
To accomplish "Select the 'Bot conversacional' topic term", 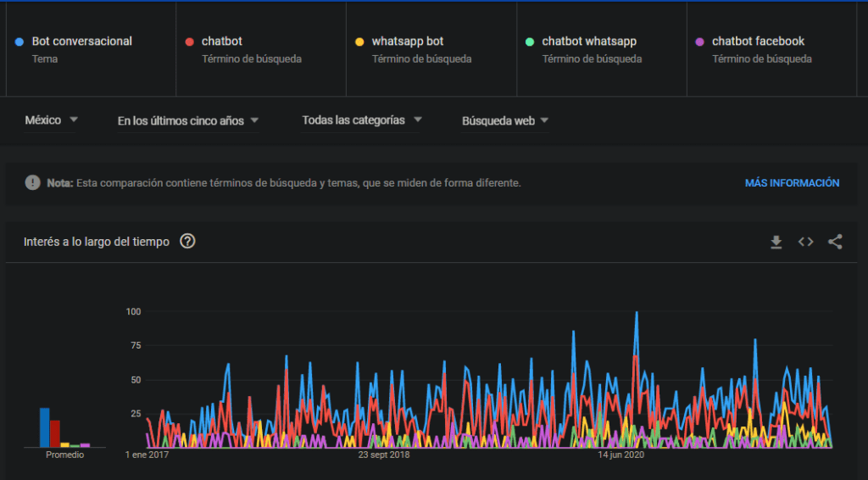I will [91, 49].
